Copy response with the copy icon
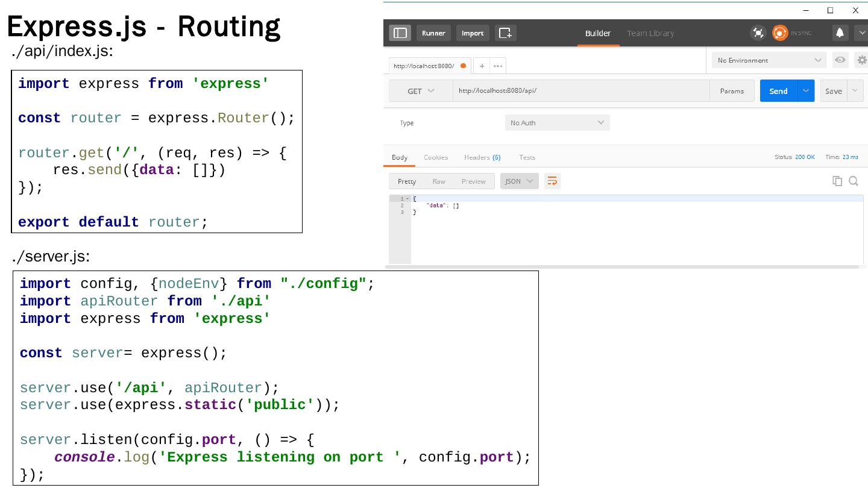This screenshot has width=868, height=488. (837, 181)
